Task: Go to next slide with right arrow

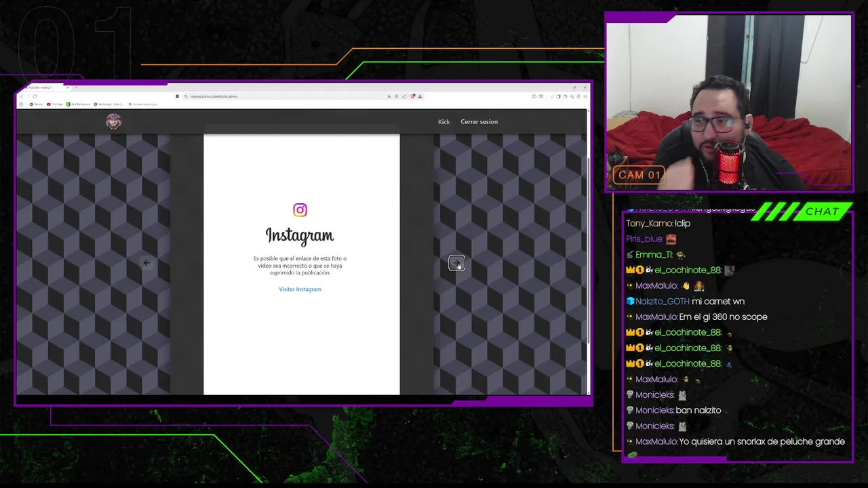Action: tap(456, 263)
